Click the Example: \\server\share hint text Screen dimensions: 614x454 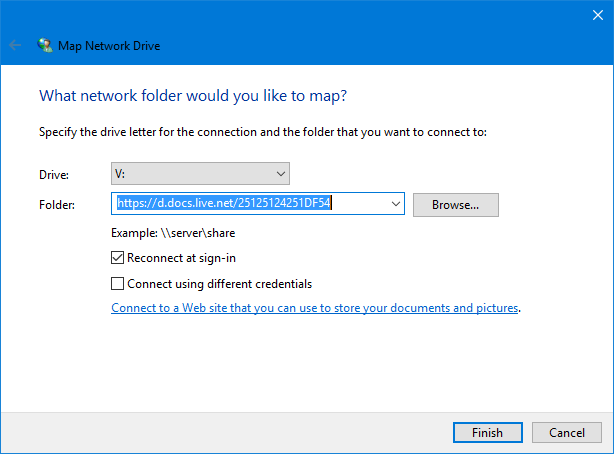click(x=173, y=233)
